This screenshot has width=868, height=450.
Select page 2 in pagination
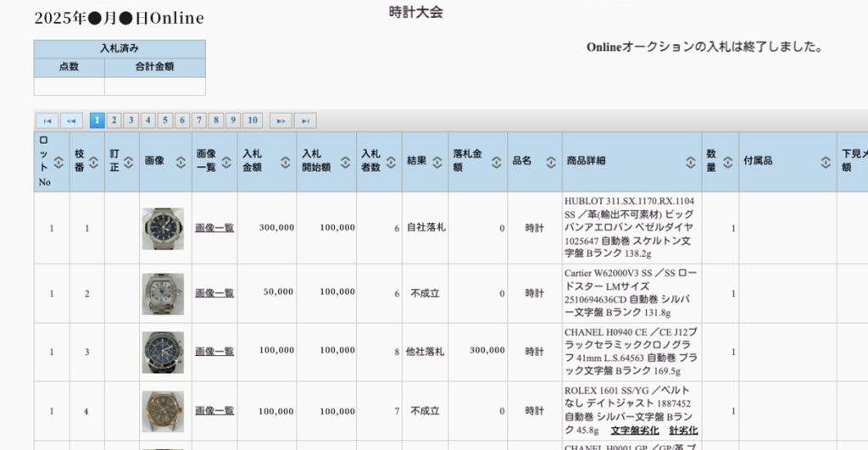[x=114, y=120]
